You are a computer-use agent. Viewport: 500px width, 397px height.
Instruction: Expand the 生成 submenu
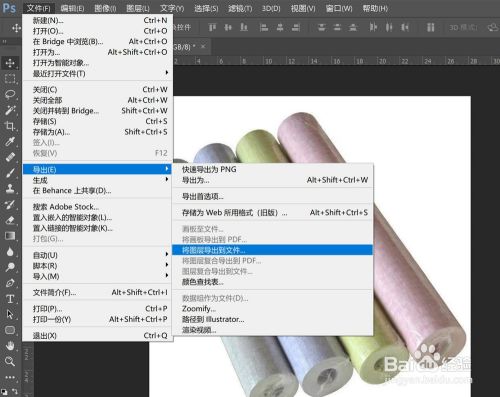pyautogui.click(x=98, y=180)
